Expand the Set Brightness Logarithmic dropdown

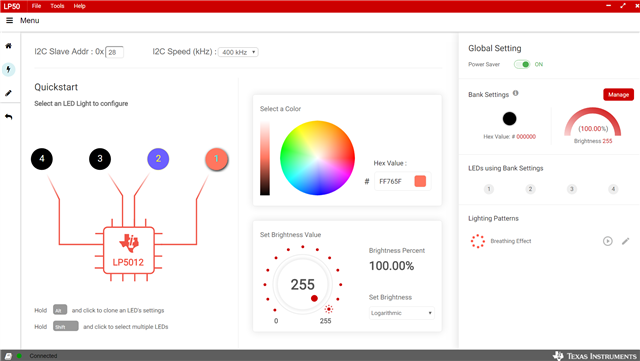point(402,313)
